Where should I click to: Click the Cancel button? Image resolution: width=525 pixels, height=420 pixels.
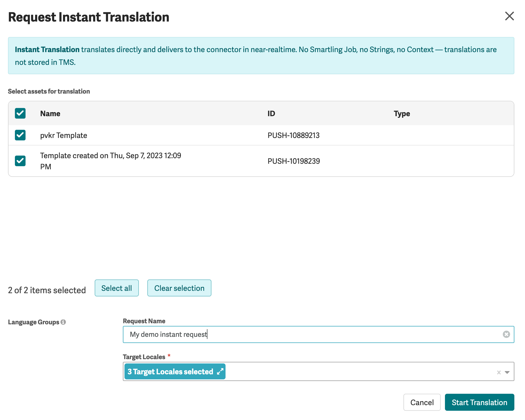(422, 402)
